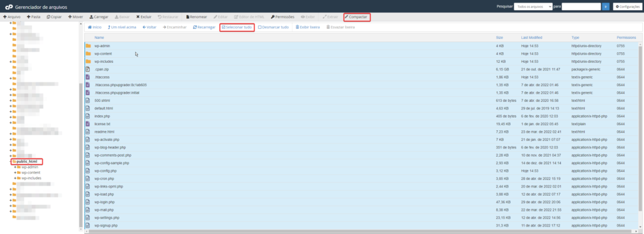Sort by the Type column header
The height and width of the screenshot is (234, 644).
(575, 37)
